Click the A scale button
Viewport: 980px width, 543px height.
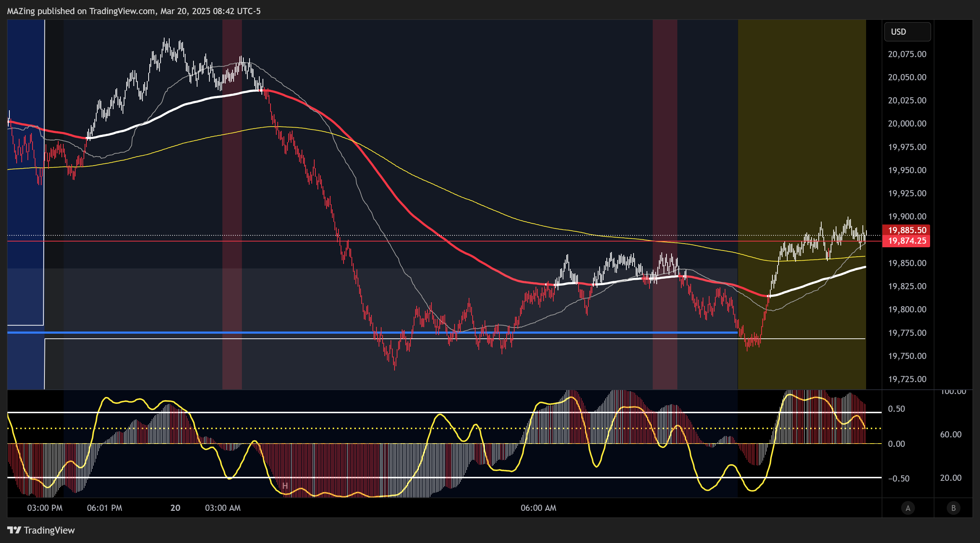908,508
